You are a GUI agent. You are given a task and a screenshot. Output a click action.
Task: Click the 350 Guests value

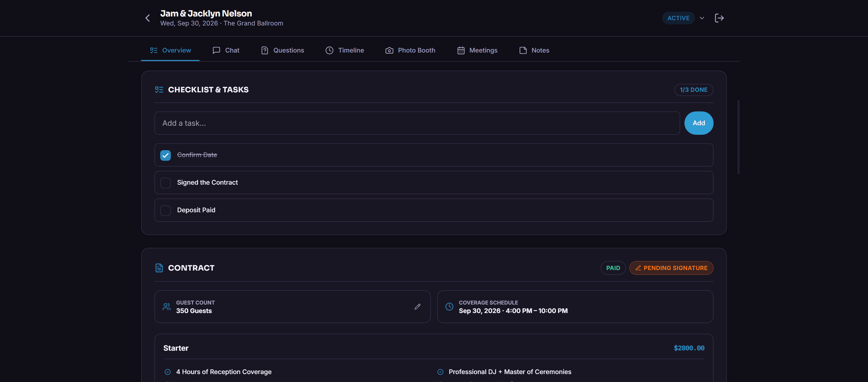[194, 311]
